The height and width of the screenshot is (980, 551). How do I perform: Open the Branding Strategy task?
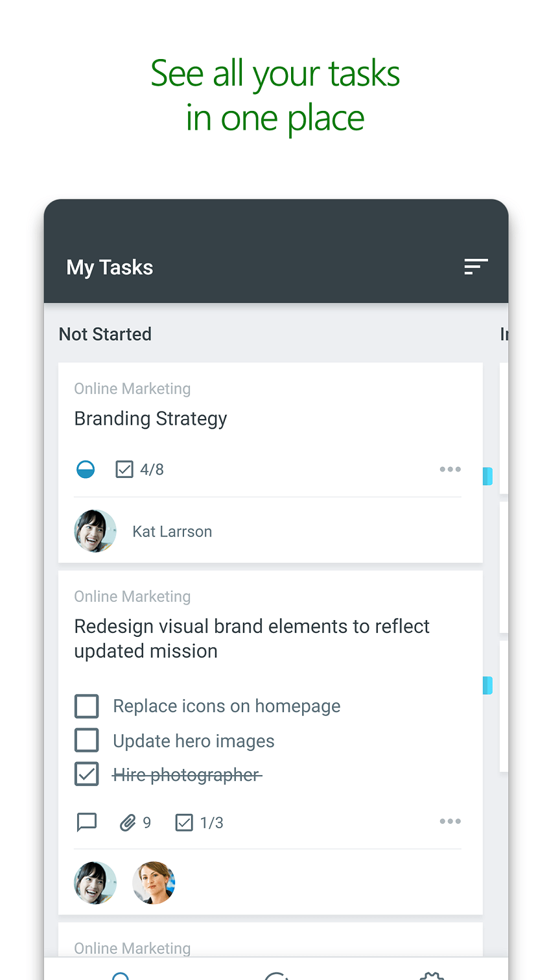pyautogui.click(x=150, y=419)
